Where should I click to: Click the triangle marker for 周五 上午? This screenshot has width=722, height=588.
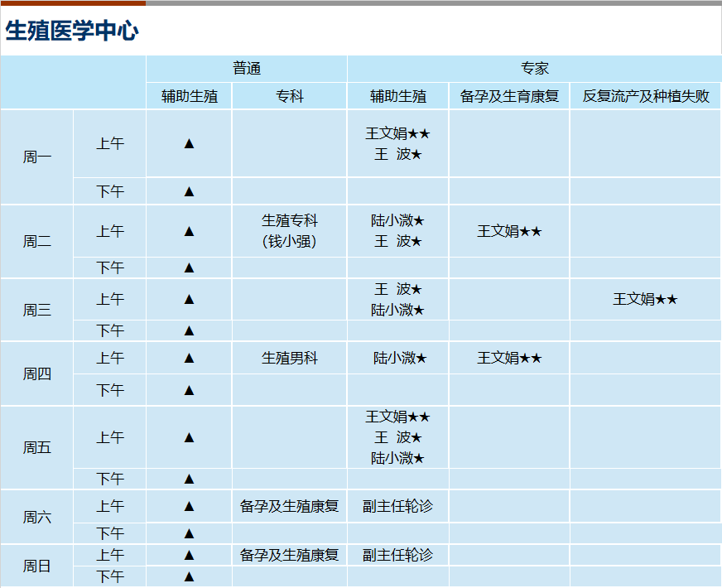coord(189,437)
